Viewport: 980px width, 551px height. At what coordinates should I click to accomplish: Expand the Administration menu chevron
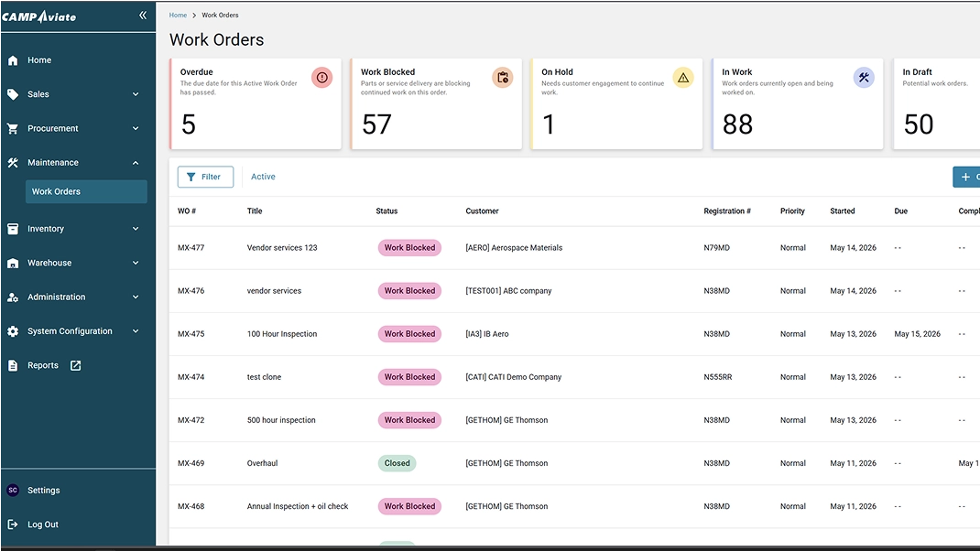tap(136, 297)
